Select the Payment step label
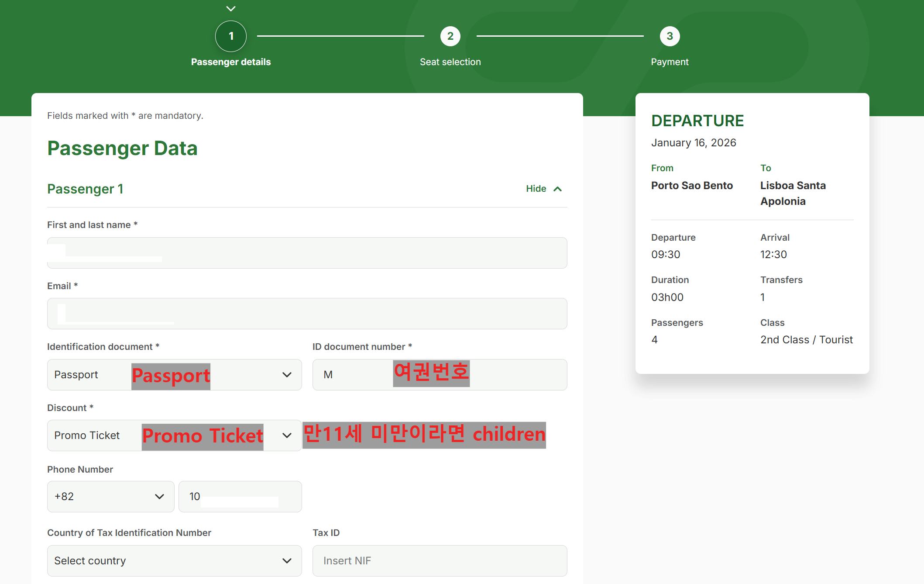The width and height of the screenshot is (924, 584). [669, 62]
